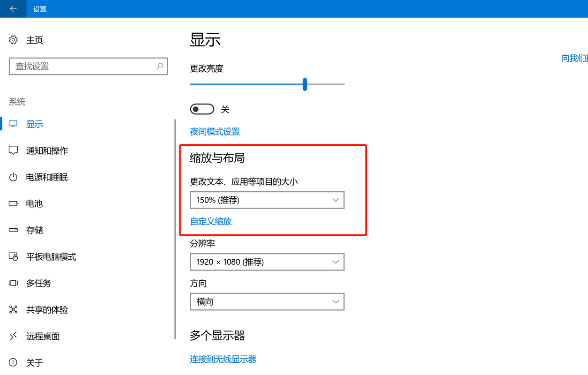The width and height of the screenshot is (588, 375).
Task: Toggle the night light switch
Action: pyautogui.click(x=202, y=109)
